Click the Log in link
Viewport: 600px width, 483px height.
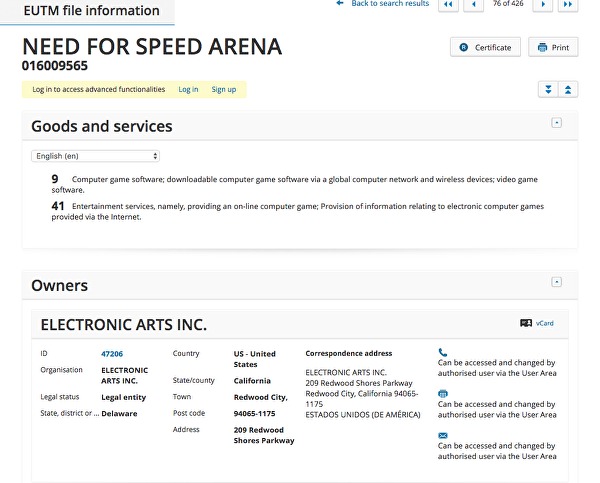(x=188, y=89)
